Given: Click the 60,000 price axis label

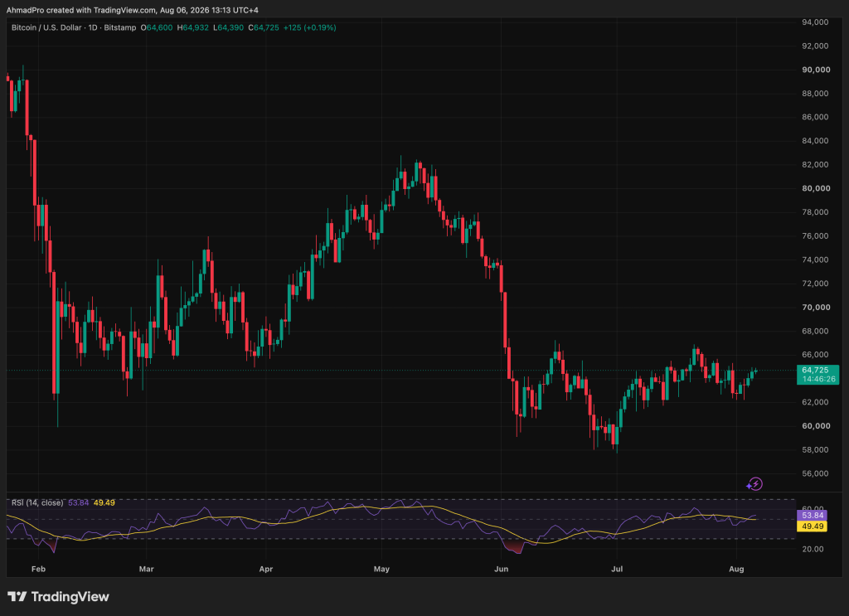Looking at the screenshot, I should click(x=816, y=426).
